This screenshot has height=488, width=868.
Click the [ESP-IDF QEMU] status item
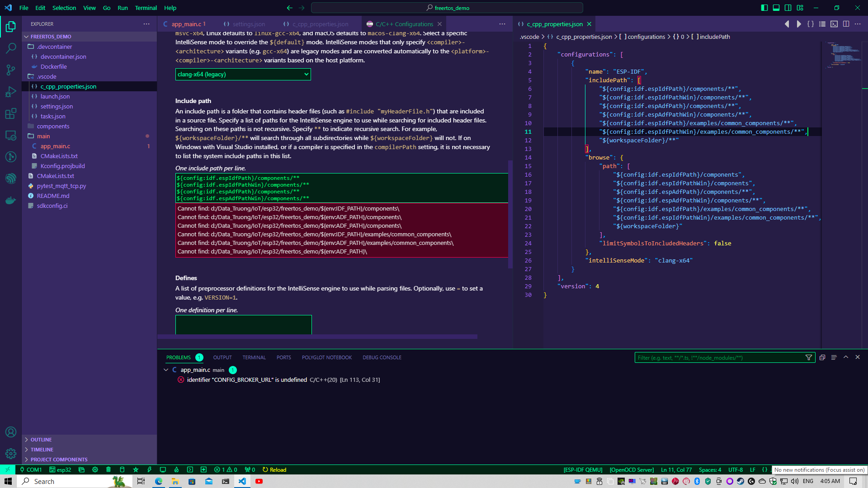point(583,469)
